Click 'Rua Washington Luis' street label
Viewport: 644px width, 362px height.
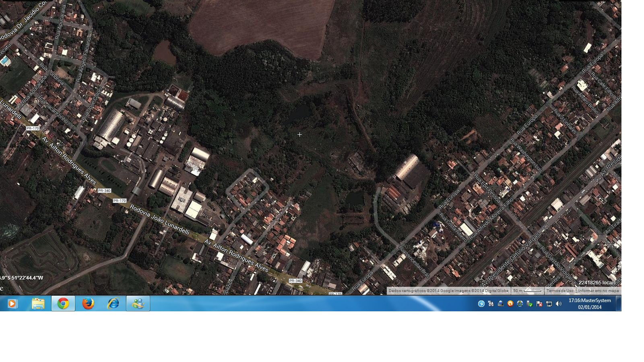526,155
